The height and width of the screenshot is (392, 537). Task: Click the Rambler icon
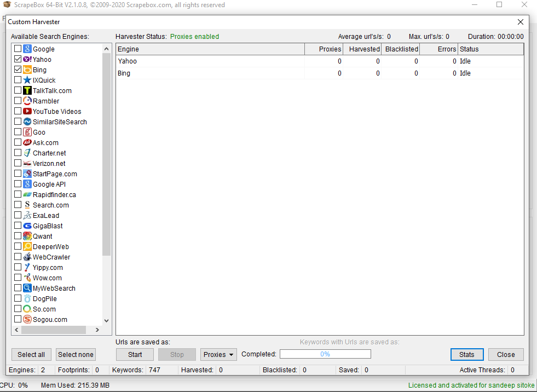click(27, 101)
